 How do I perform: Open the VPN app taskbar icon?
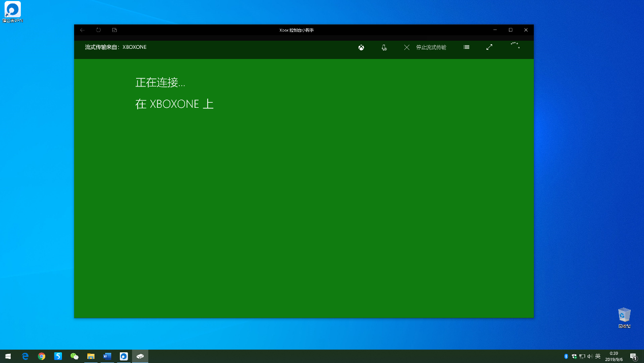coord(123,356)
